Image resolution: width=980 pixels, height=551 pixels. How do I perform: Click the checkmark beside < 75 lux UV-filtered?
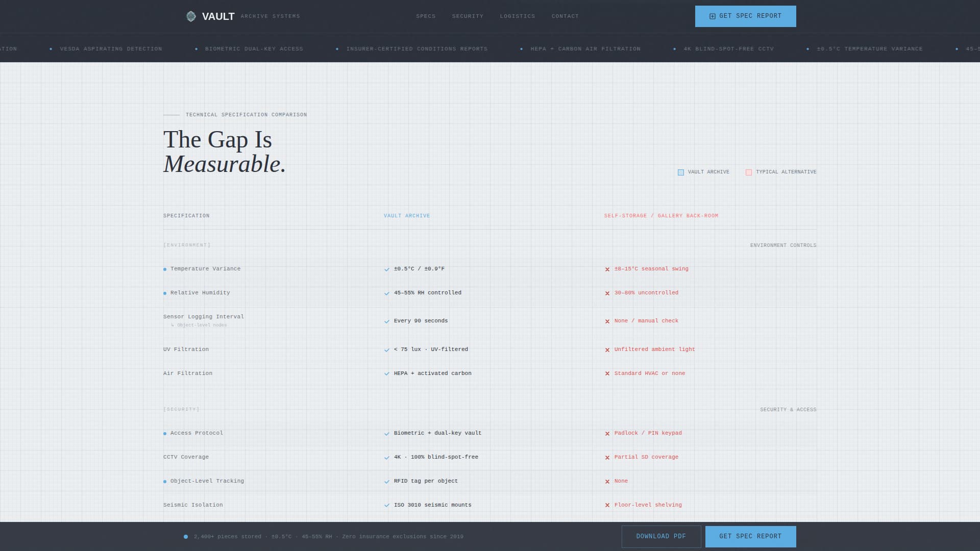(387, 350)
